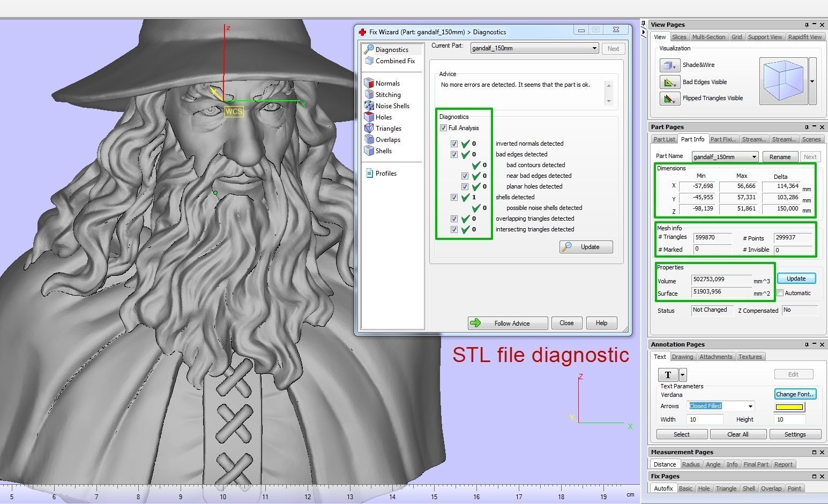The width and height of the screenshot is (828, 504).
Task: Click Help in Fix Wizard
Action: tap(601, 323)
